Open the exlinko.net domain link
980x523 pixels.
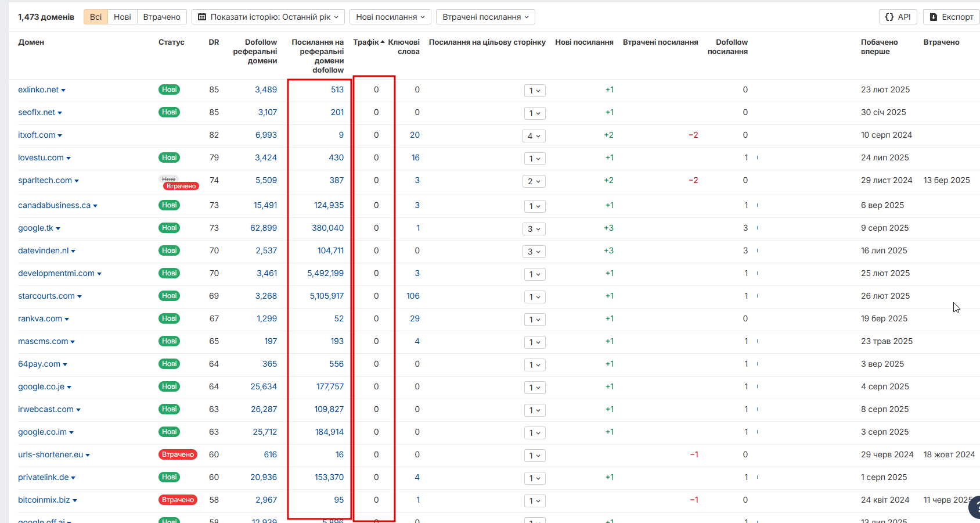pyautogui.click(x=38, y=89)
